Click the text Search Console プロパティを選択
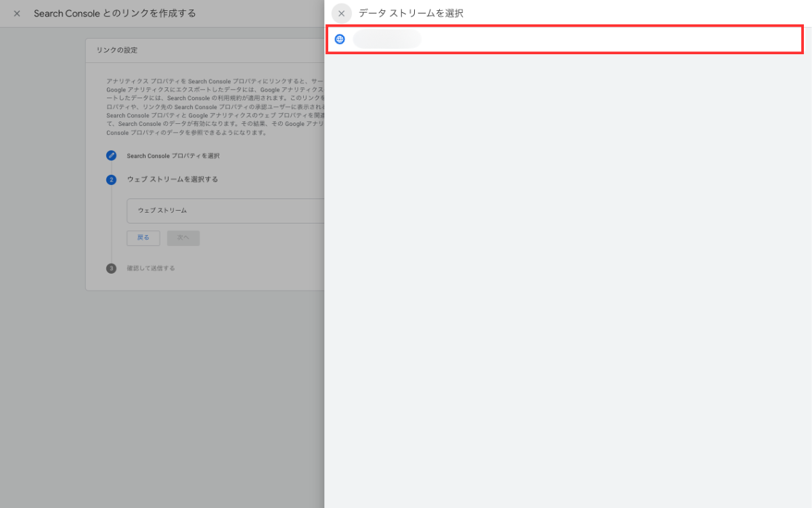 173,156
